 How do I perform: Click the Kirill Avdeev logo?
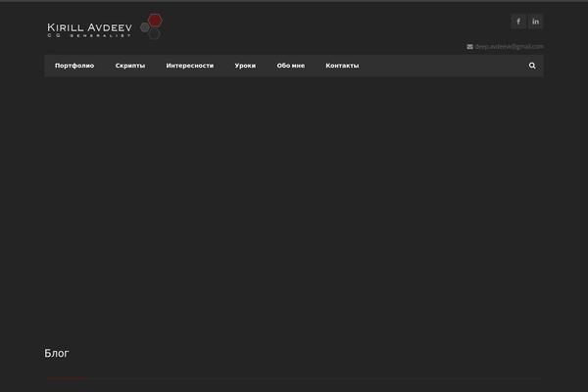[x=105, y=26]
